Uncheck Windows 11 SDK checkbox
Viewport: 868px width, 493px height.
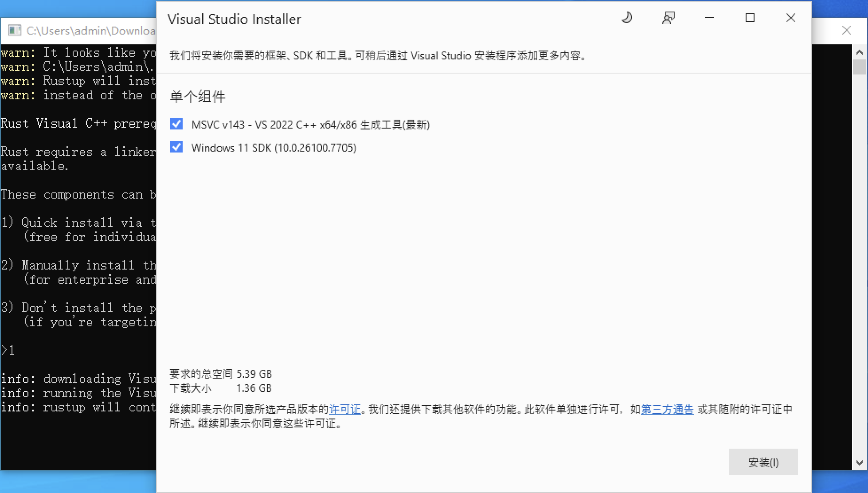tap(176, 147)
